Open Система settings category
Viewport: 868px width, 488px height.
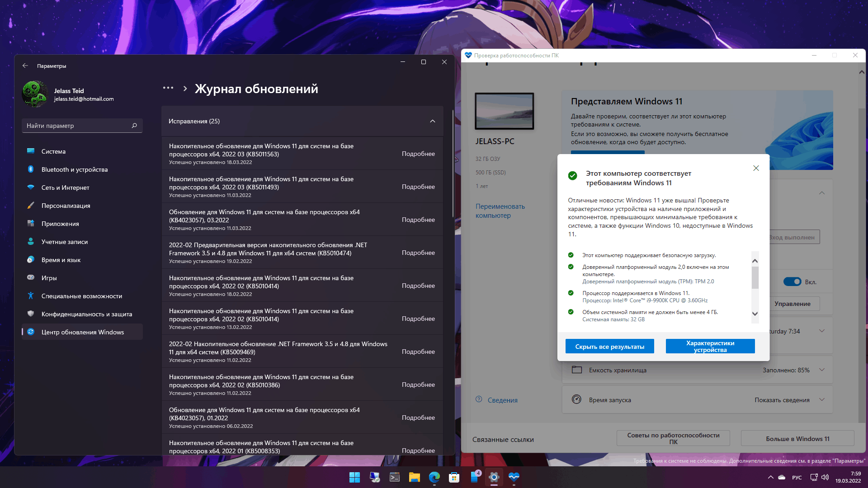pyautogui.click(x=82, y=151)
